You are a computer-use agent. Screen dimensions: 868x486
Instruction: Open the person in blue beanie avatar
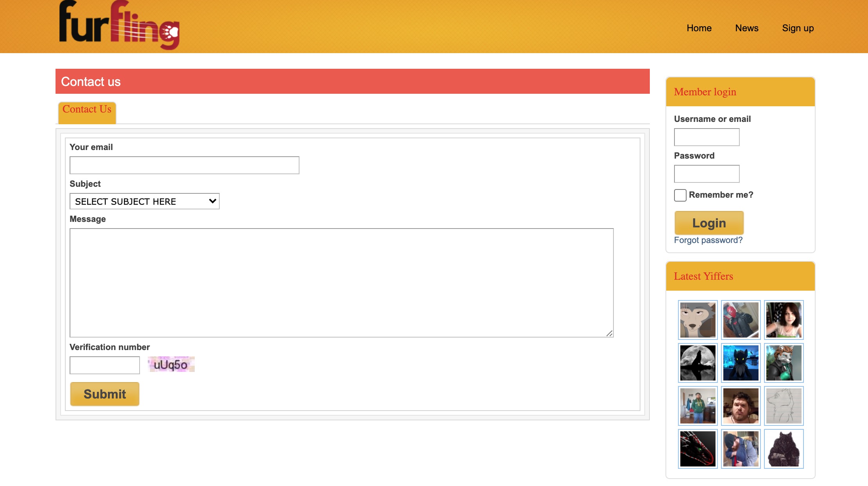point(741,449)
